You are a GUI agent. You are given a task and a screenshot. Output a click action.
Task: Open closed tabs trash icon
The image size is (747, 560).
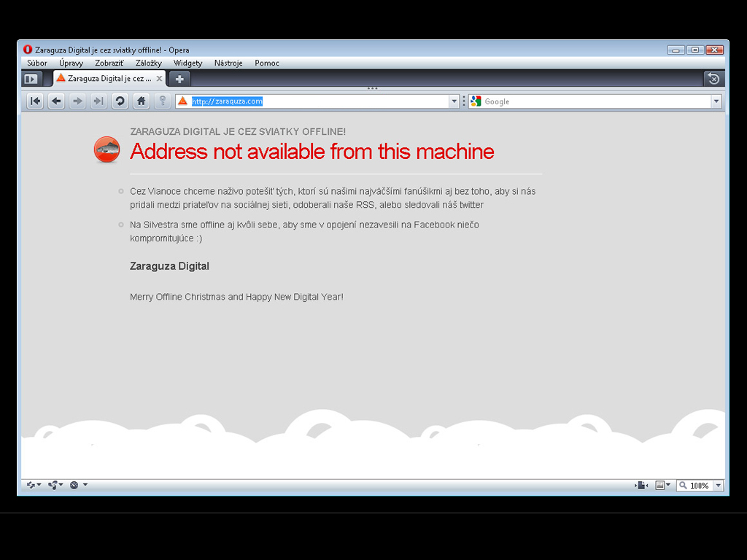[713, 79]
